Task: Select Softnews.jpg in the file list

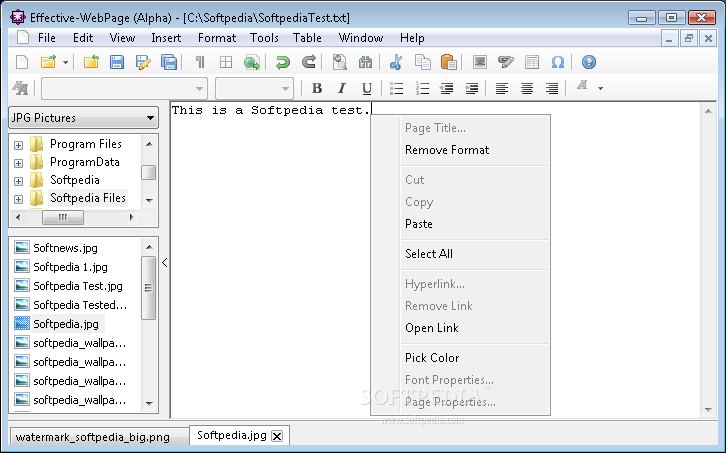Action: coord(65,248)
